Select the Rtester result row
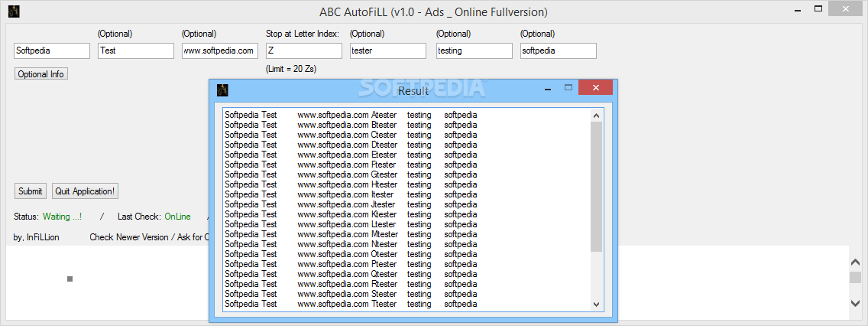The height and width of the screenshot is (326, 868). click(x=351, y=284)
